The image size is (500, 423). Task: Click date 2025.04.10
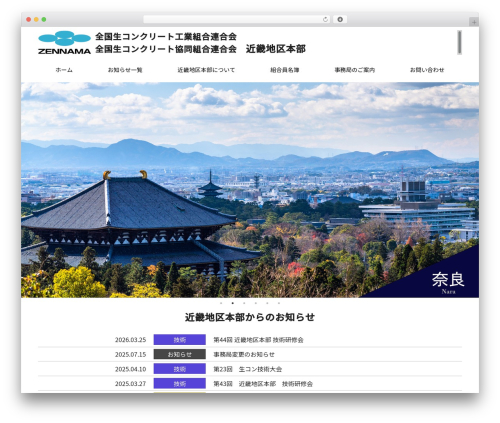[x=130, y=369]
